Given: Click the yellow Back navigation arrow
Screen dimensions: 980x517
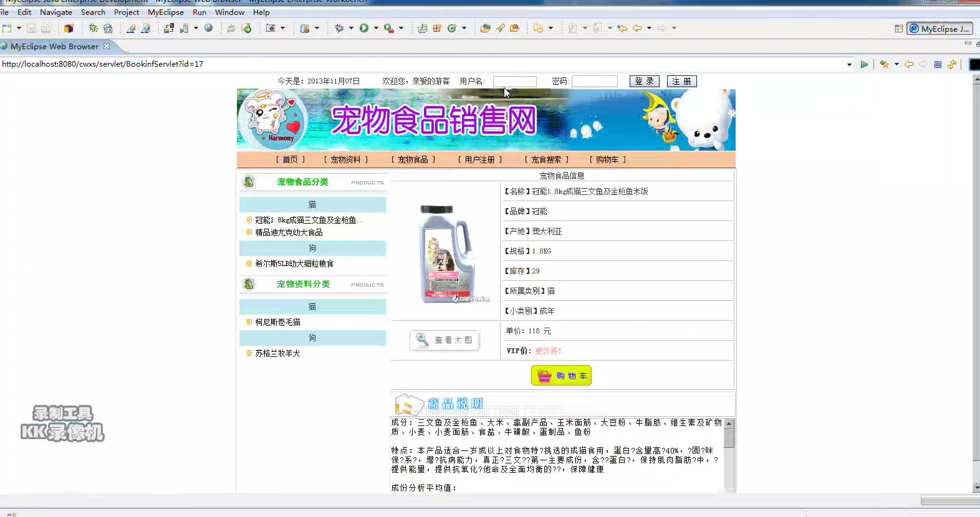Looking at the screenshot, I should pos(637,28).
